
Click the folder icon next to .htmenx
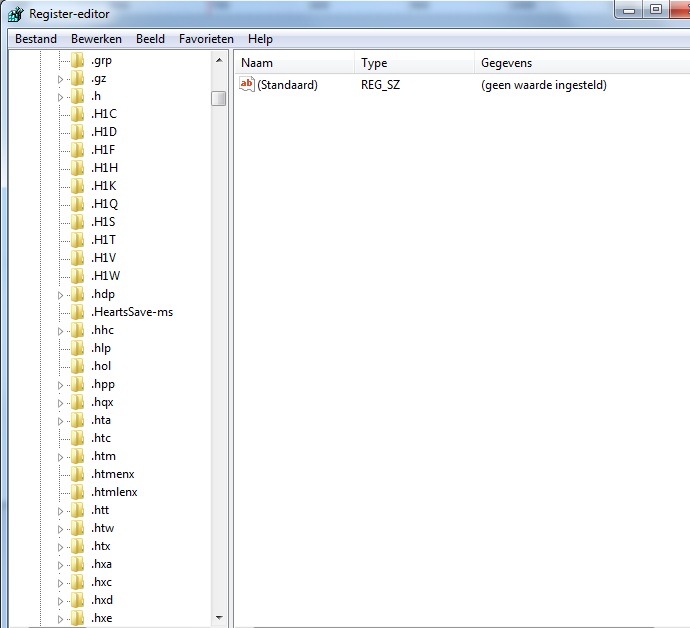coord(77,474)
